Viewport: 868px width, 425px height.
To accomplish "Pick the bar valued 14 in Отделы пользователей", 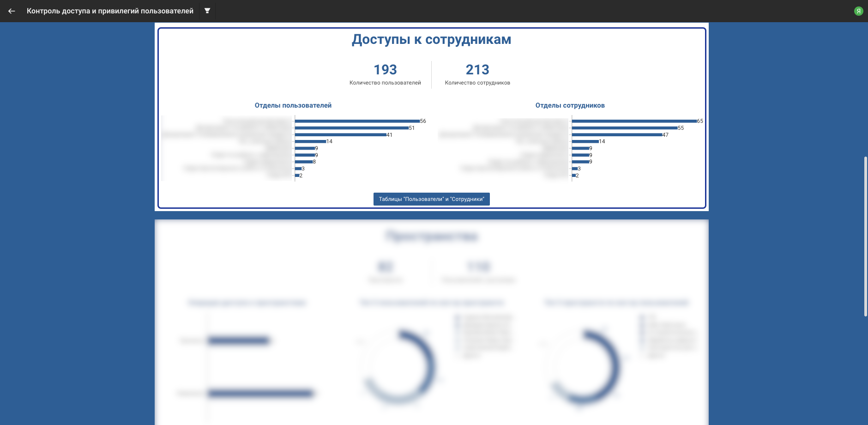I will pos(310,141).
